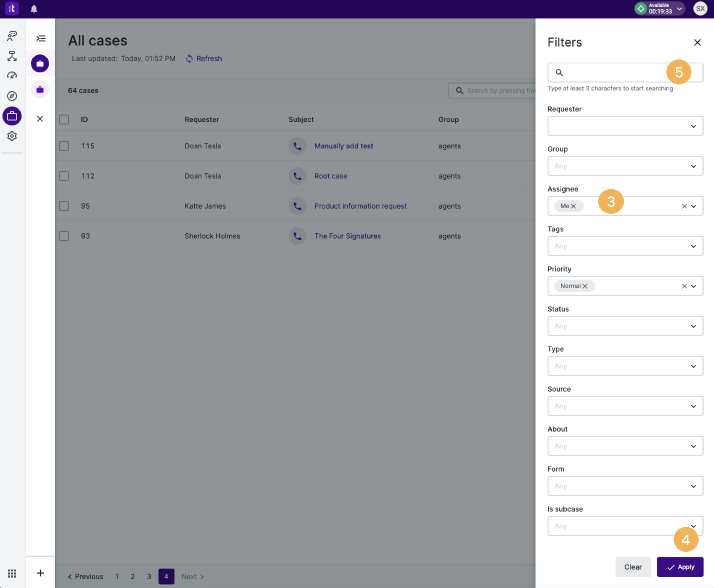
Task: Check the box for case 112
Action: click(x=64, y=176)
